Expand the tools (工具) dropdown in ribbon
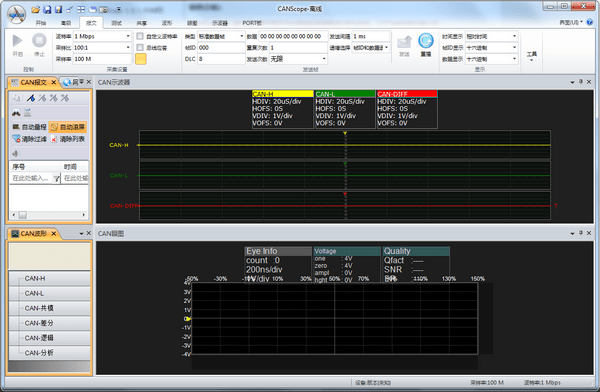The width and height of the screenshot is (600, 392). point(532,56)
